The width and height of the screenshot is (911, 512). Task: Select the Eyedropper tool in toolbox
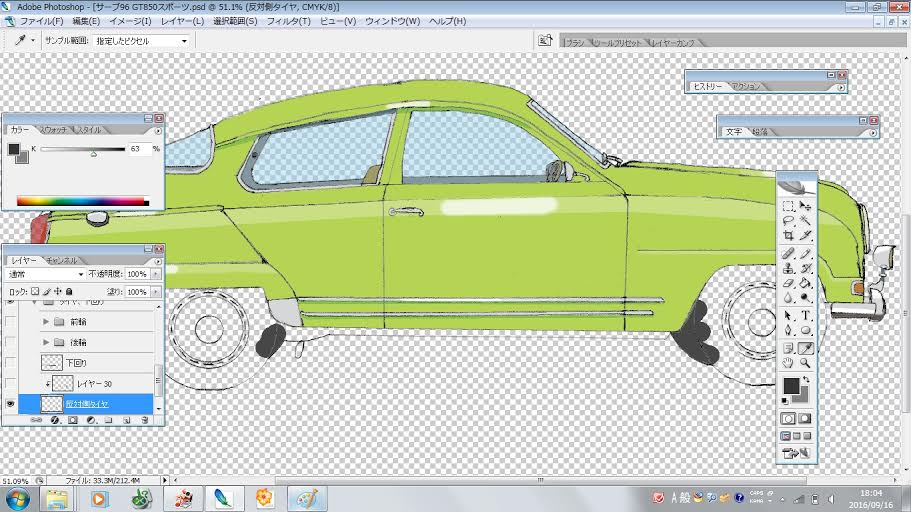[x=805, y=348]
